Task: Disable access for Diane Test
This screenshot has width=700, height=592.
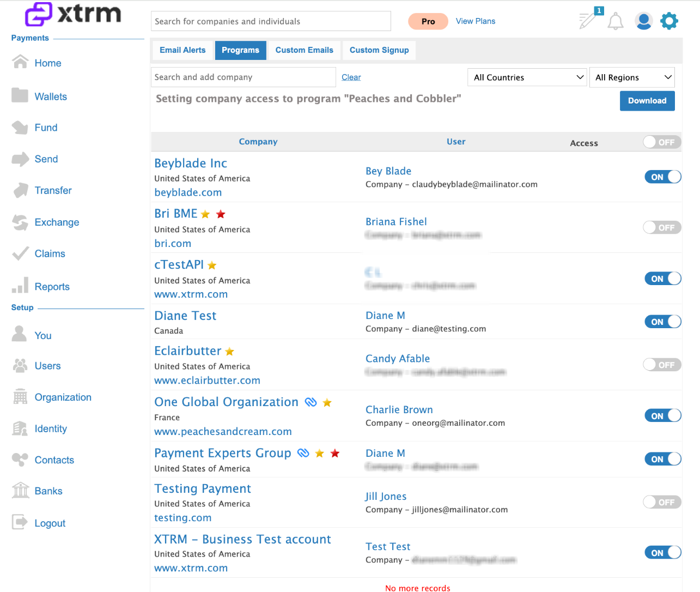Action: pyautogui.click(x=663, y=322)
